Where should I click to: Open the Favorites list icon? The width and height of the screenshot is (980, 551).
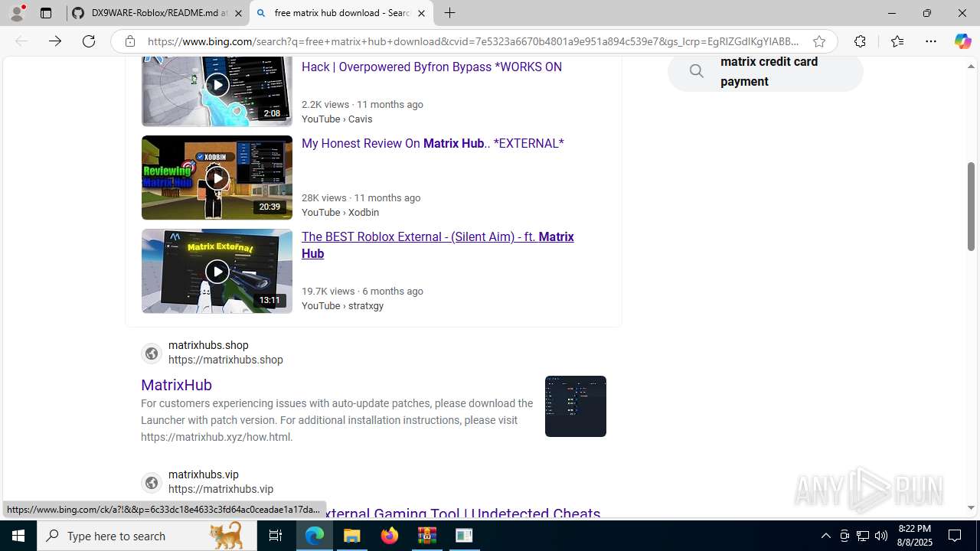[x=897, y=41]
